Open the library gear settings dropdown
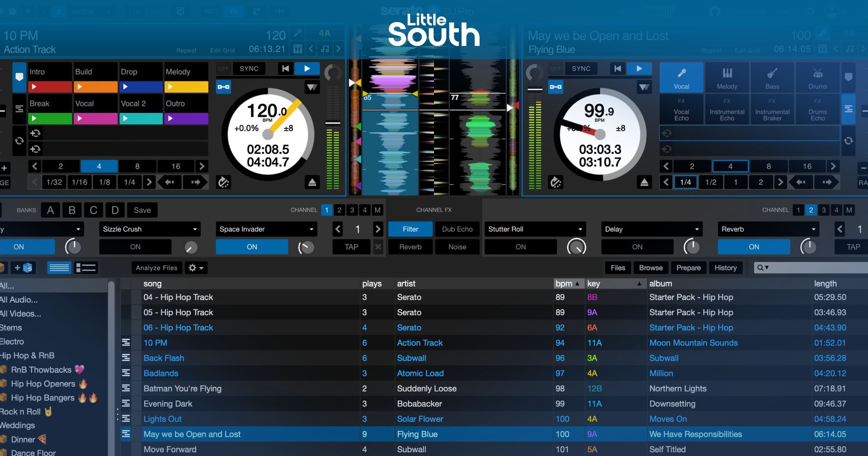 click(x=196, y=268)
